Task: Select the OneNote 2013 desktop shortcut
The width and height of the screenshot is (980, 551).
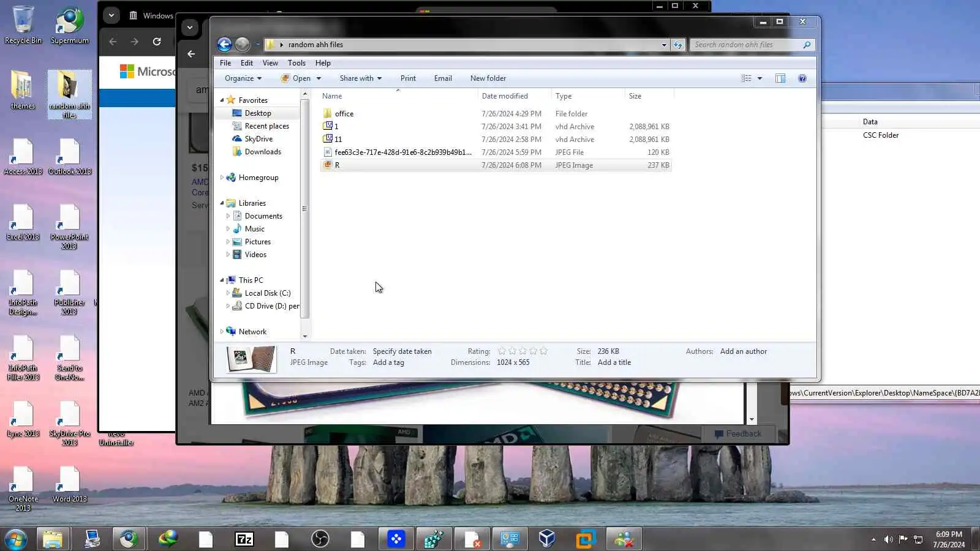Action: [23, 489]
